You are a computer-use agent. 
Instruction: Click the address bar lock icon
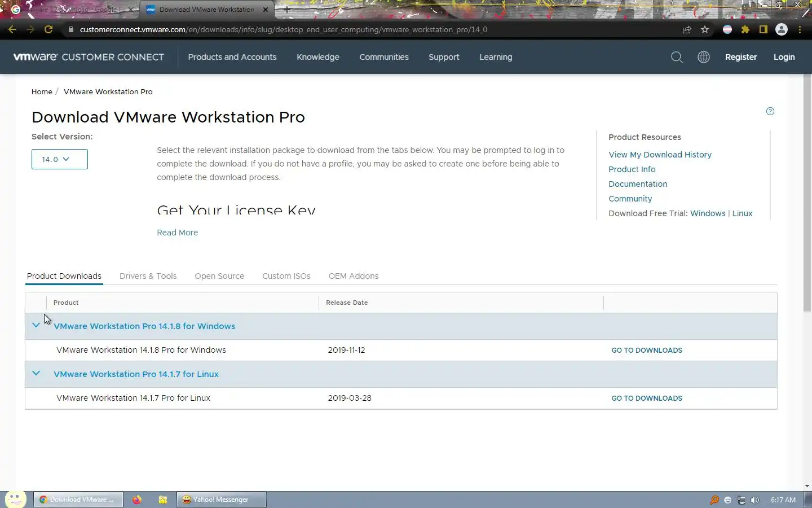click(70, 29)
